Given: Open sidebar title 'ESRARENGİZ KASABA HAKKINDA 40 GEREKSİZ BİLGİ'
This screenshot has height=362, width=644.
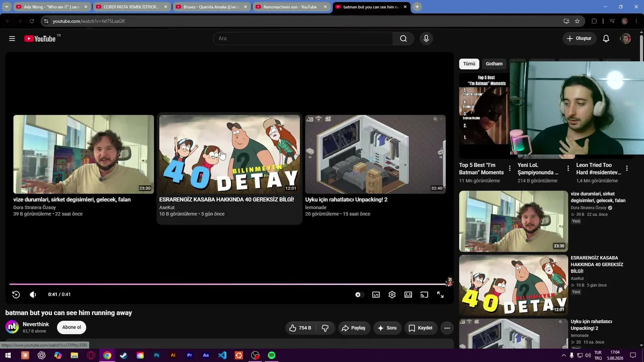Looking at the screenshot, I should pos(597,264).
